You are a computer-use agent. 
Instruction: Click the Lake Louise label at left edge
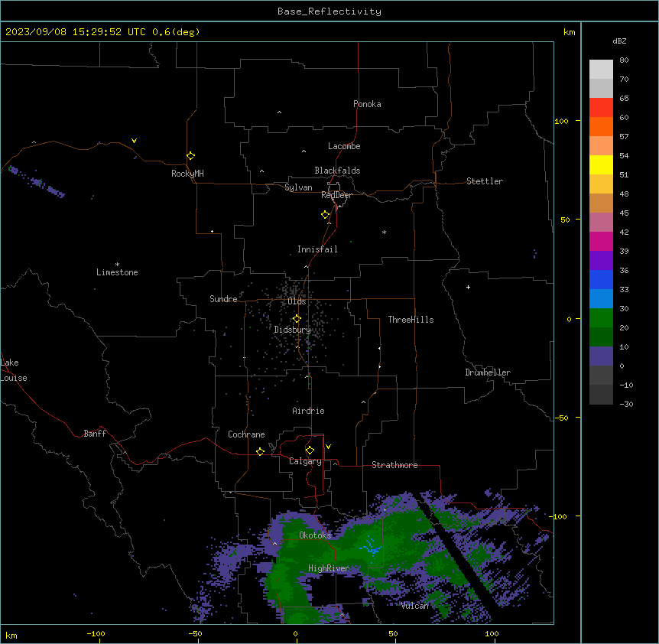pyautogui.click(x=14, y=370)
